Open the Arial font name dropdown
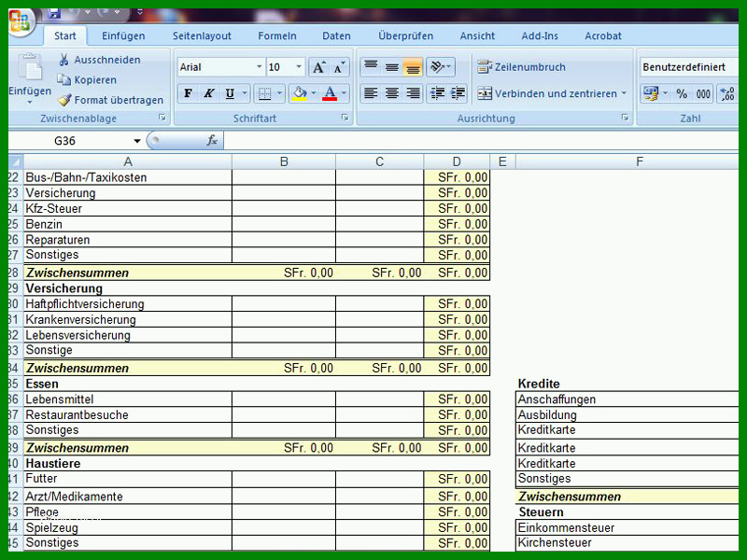747x560 pixels. point(260,66)
